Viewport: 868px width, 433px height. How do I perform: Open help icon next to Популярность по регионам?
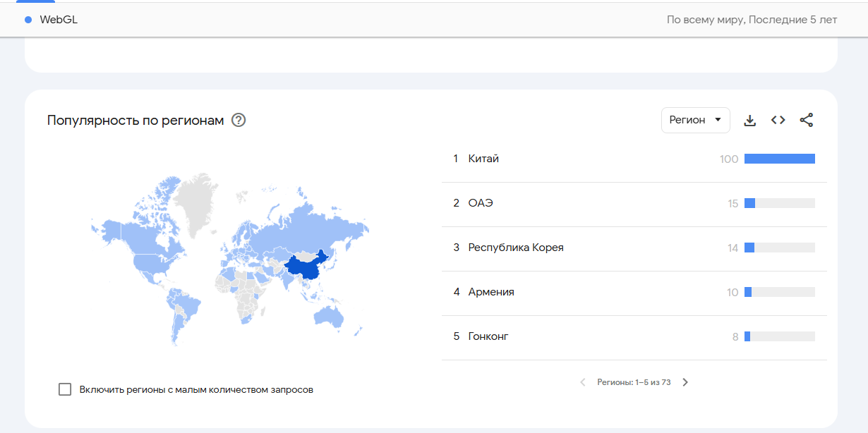[239, 121]
